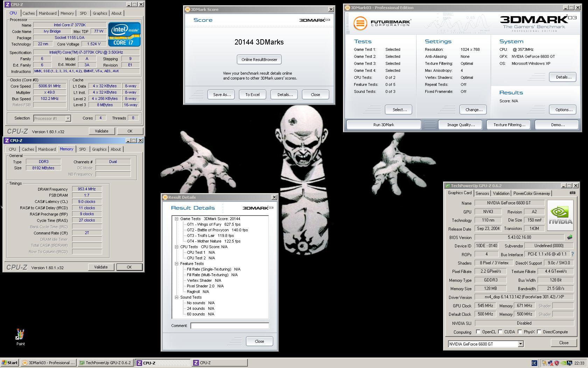The height and width of the screenshot is (368, 588).
Task: Collapse the CPU Tests tree node
Action: (x=177, y=247)
